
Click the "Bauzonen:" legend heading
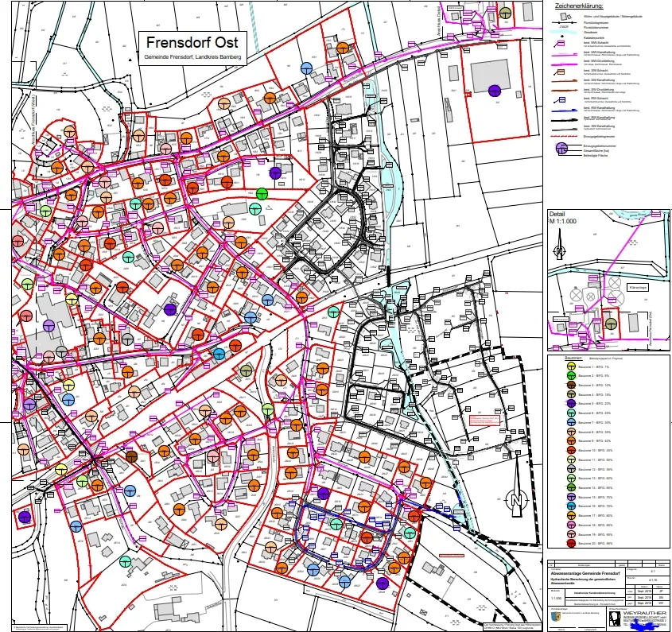(573, 358)
